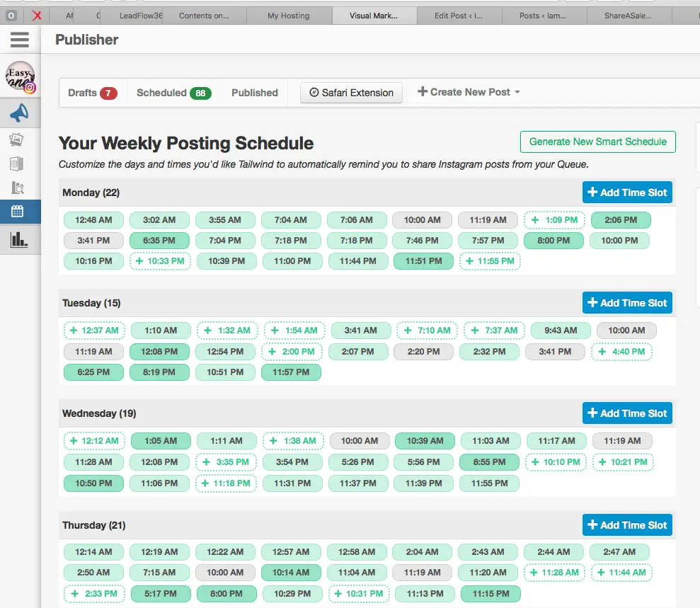Open Thursday's 10:14 AM time slot

(x=291, y=573)
